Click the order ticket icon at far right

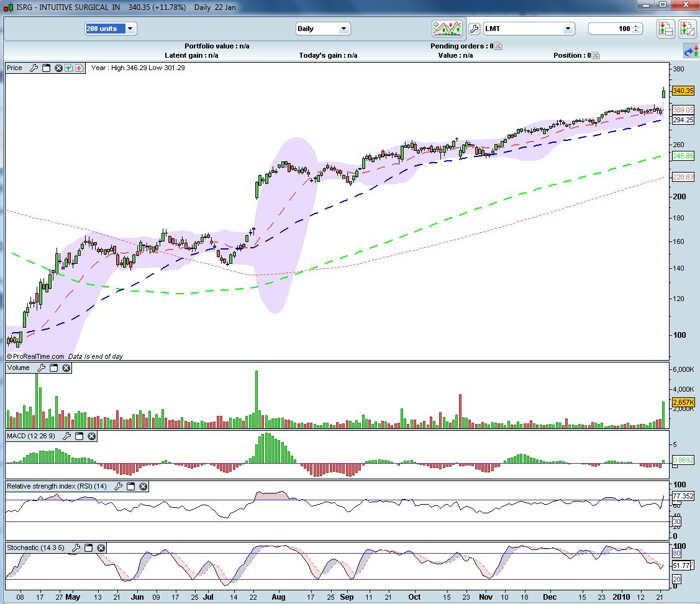click(687, 29)
